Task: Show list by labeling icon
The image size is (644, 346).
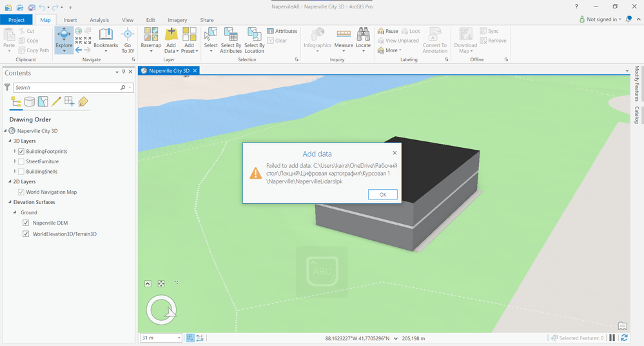Action: [83, 101]
